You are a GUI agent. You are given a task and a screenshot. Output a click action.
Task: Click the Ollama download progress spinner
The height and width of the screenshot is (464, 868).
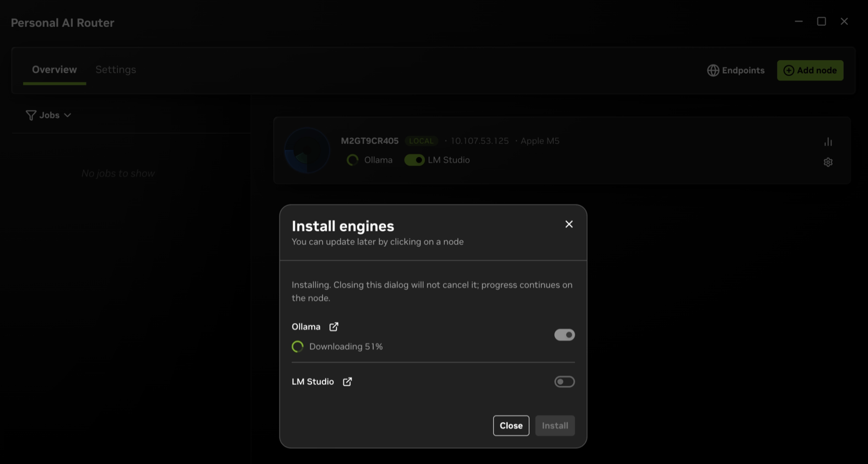tap(298, 347)
